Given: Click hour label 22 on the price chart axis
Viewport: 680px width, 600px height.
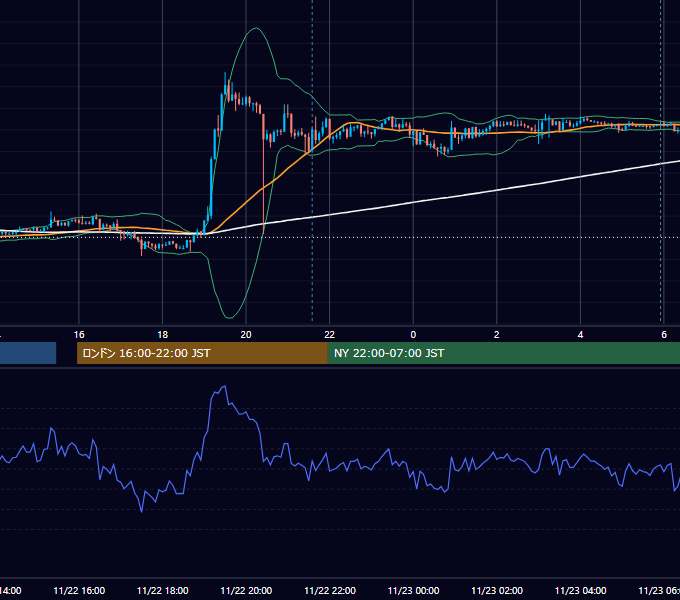Looking at the screenshot, I should [x=330, y=335].
